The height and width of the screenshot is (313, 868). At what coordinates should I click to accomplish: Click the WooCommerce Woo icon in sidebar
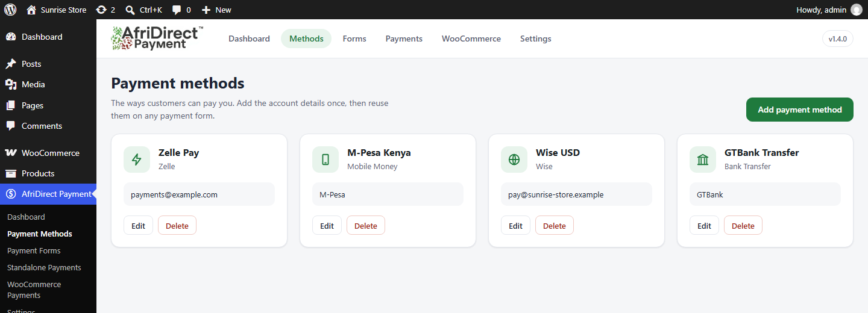tap(11, 153)
